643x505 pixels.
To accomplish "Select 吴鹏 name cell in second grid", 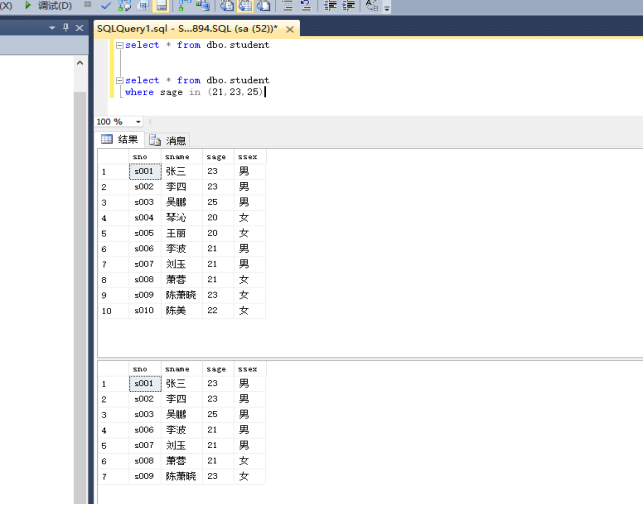I will pos(182,415).
